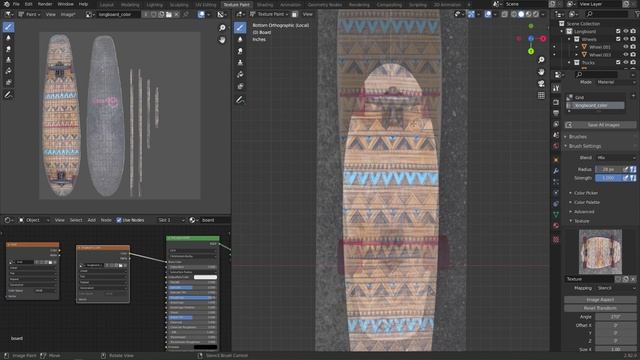Screen dimensions: 640x360
Task: Switch orthographic perspective with the grid icon
Action: coord(541,96)
